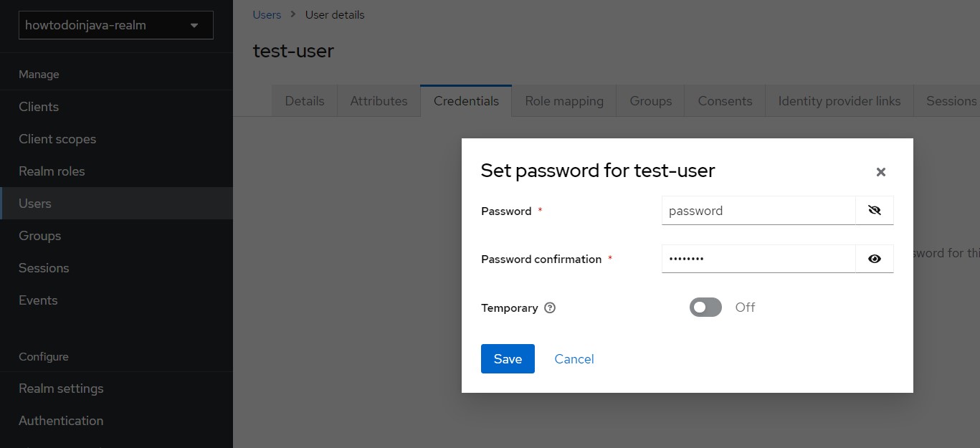Open the Consents tab

point(724,100)
